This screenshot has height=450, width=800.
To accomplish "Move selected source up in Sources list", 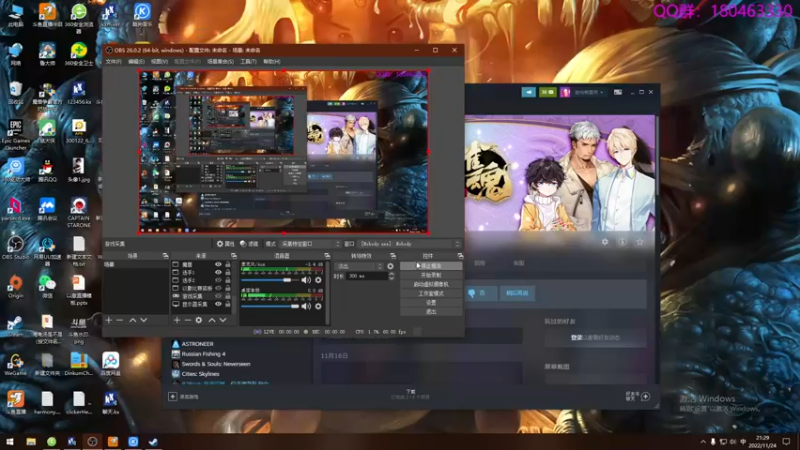I will tap(211, 320).
